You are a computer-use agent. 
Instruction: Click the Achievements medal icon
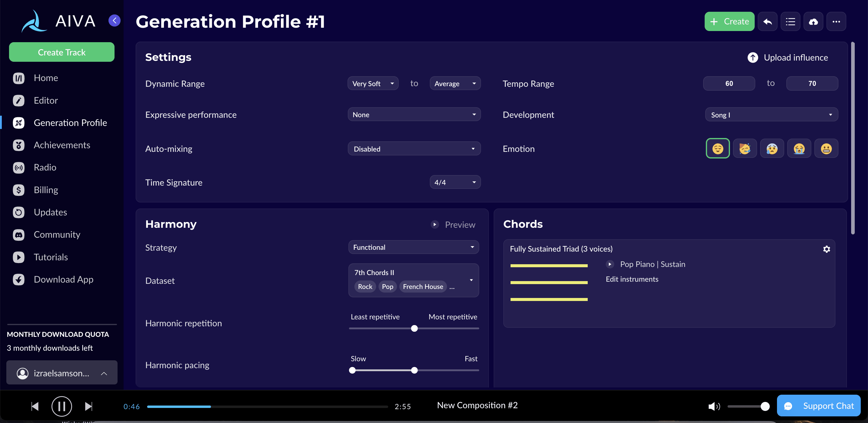(19, 145)
